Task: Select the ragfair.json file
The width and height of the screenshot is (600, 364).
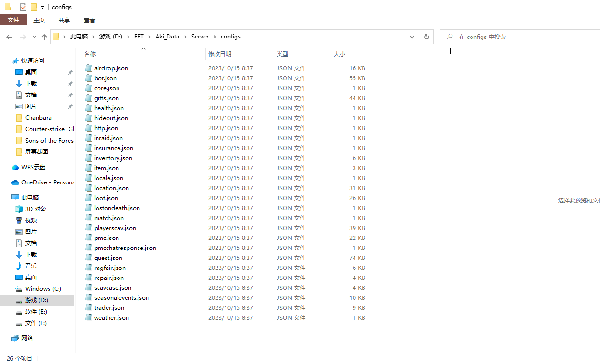Action: [109, 268]
